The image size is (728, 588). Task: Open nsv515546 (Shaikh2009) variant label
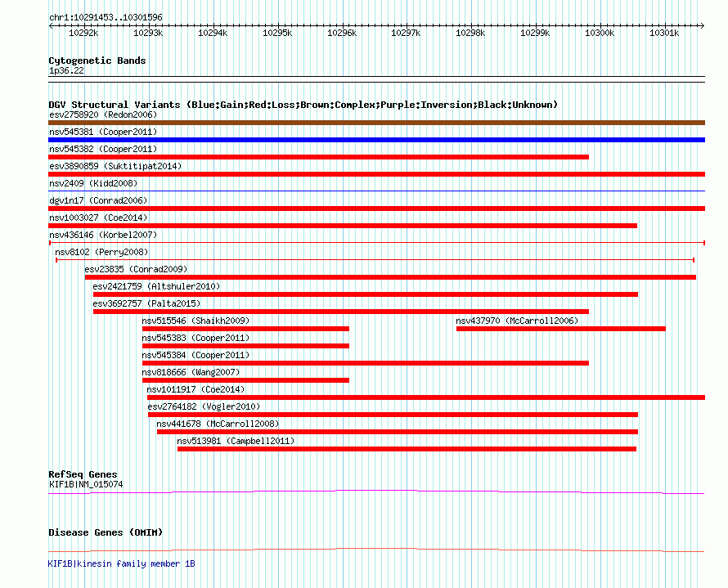(x=195, y=321)
